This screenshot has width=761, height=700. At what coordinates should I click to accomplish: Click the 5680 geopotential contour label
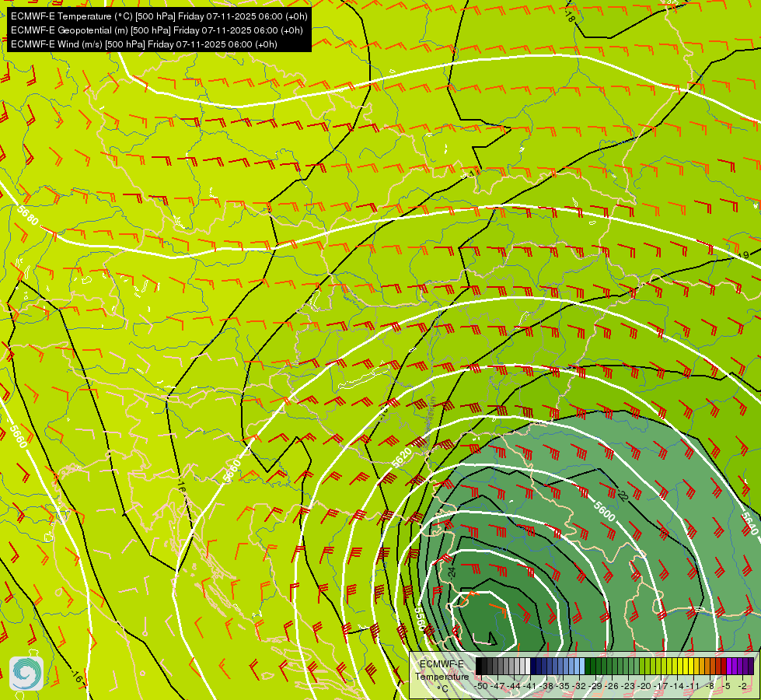coord(28,215)
